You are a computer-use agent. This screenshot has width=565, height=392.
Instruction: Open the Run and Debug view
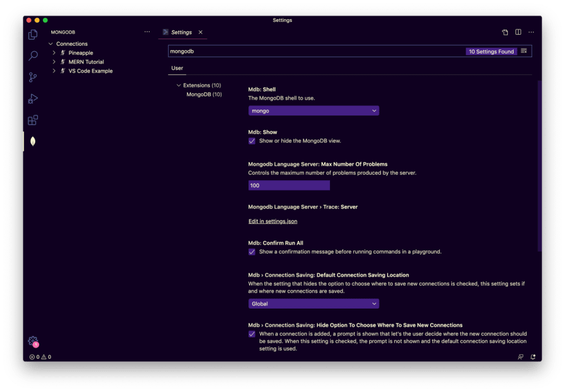33,99
